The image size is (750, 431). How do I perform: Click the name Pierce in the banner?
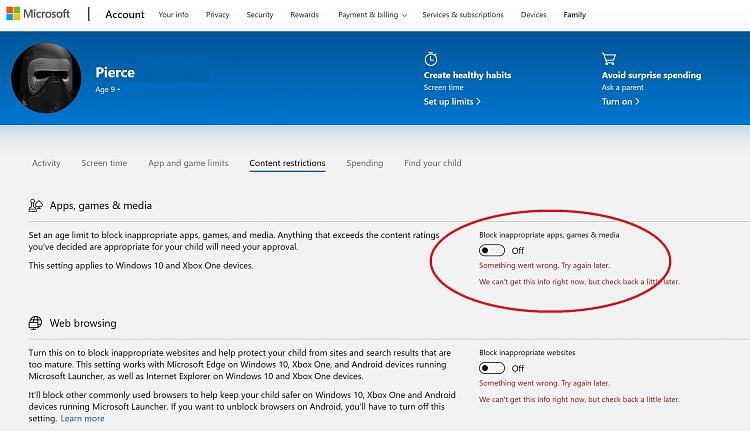click(x=115, y=72)
